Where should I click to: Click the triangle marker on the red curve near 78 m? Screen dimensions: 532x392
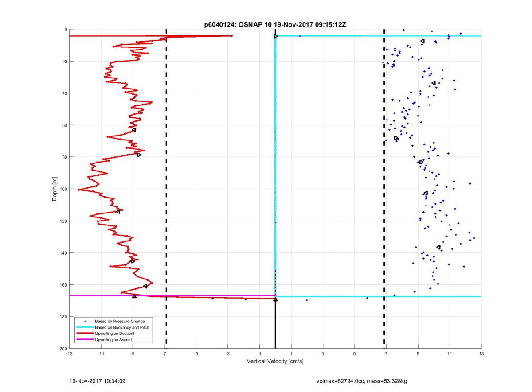[x=139, y=155]
